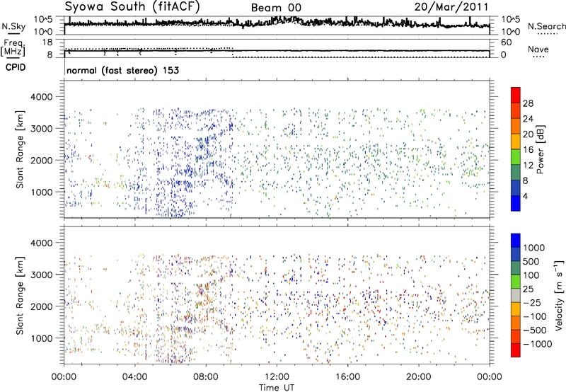Click the 'Nave' legend label
Screen dimensions: 566x392
[538, 49]
